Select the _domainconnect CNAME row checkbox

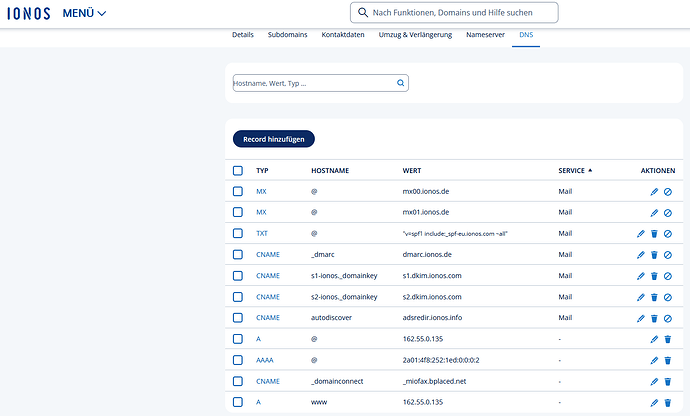click(238, 381)
